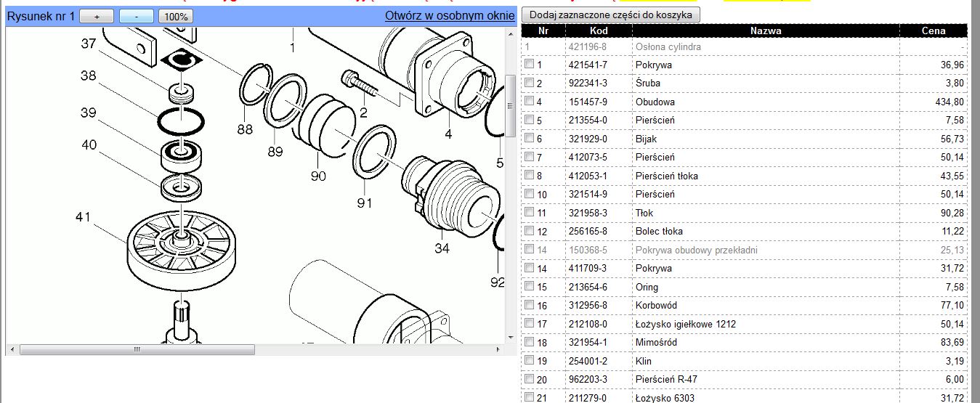
Task: Click the 'Cena' column header
Action: [x=934, y=30]
